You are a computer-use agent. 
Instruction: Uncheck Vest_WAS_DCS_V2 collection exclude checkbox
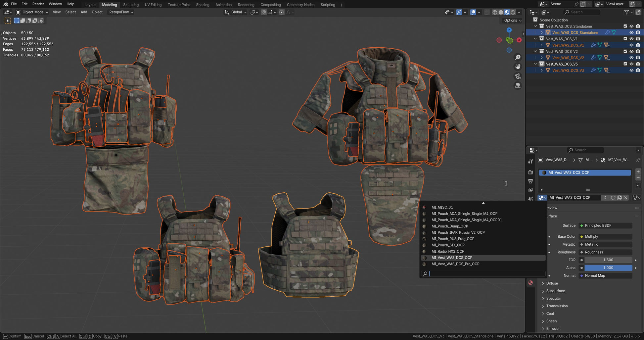[x=625, y=51]
